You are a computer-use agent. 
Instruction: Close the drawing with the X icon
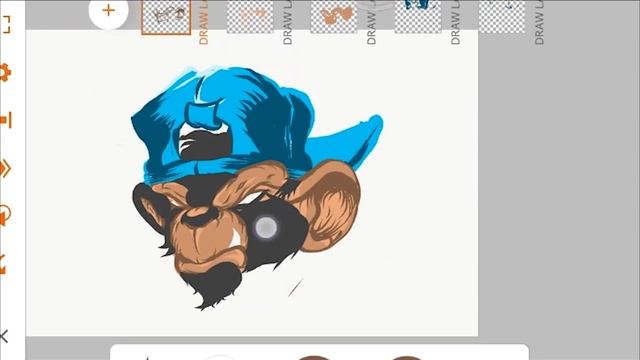[x=4, y=337]
